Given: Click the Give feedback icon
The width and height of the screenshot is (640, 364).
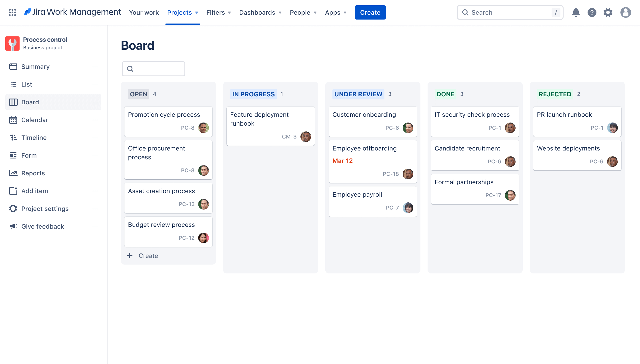Looking at the screenshot, I should coord(13,226).
